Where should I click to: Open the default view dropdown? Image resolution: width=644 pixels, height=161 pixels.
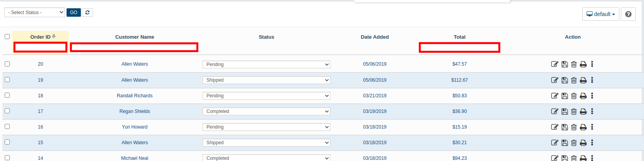pos(600,14)
